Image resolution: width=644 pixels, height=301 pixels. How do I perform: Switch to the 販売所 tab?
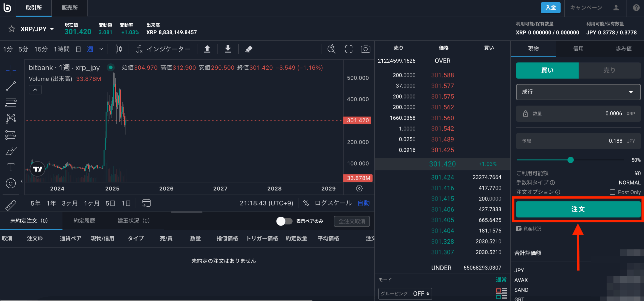(x=70, y=8)
